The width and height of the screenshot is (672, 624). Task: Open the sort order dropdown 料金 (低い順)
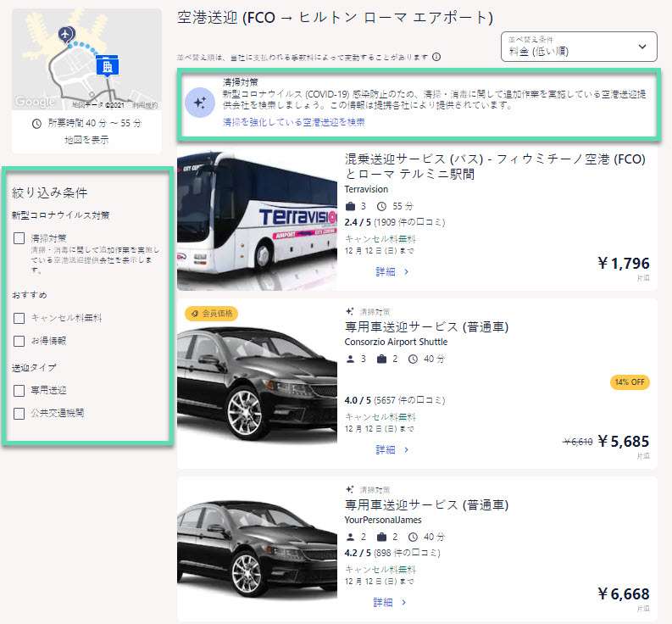[x=579, y=47]
